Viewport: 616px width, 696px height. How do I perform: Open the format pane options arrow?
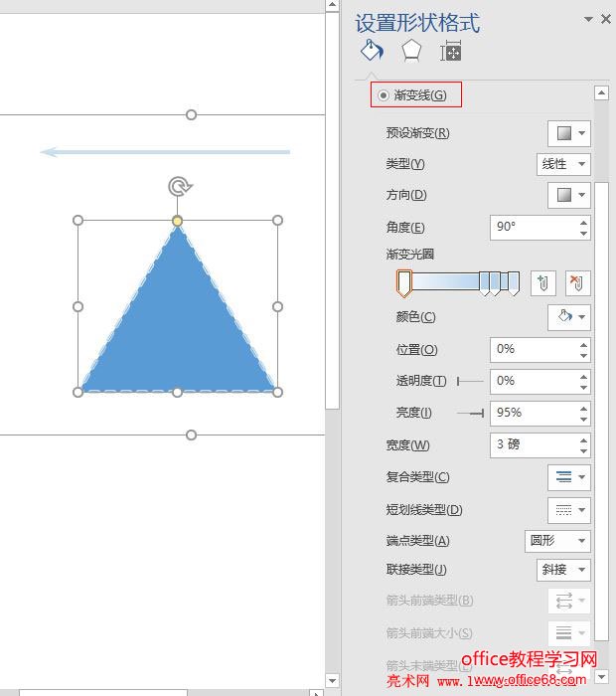(x=588, y=19)
